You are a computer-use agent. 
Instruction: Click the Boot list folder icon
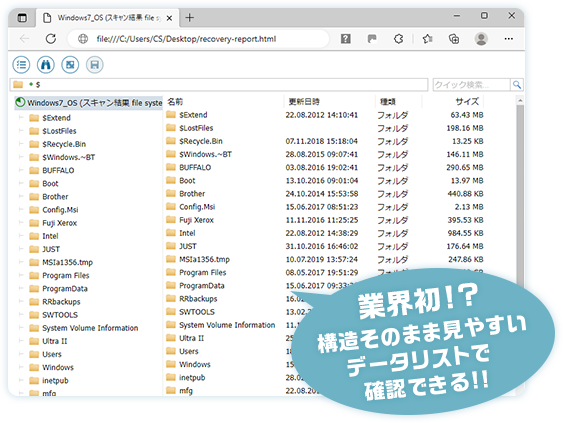point(171,180)
